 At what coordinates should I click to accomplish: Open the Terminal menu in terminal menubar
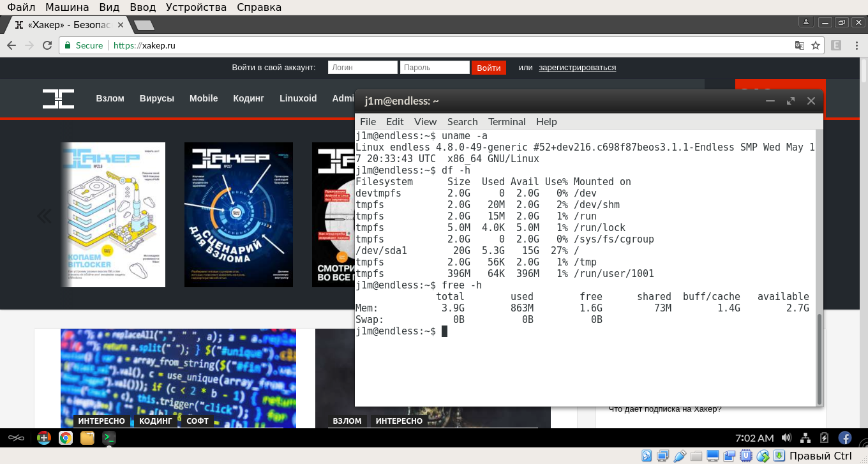[507, 121]
